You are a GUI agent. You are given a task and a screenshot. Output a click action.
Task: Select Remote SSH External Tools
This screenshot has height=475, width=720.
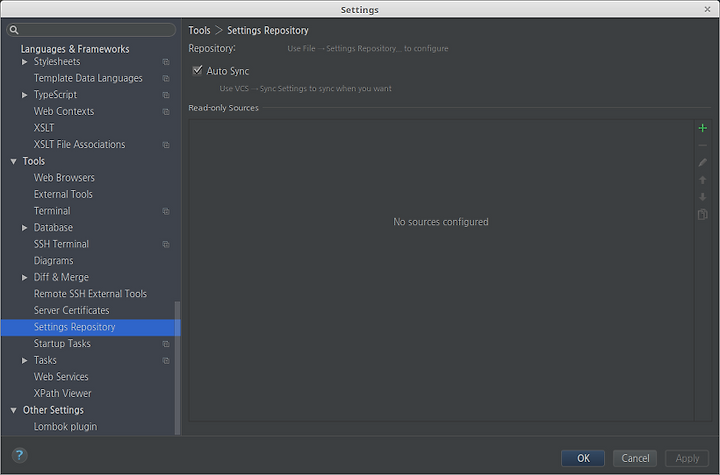(x=90, y=294)
